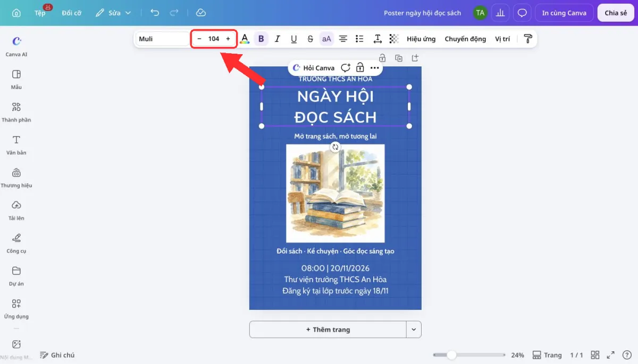Open Ứng dụng apps panel
This screenshot has width=638, height=364.
coord(16,309)
